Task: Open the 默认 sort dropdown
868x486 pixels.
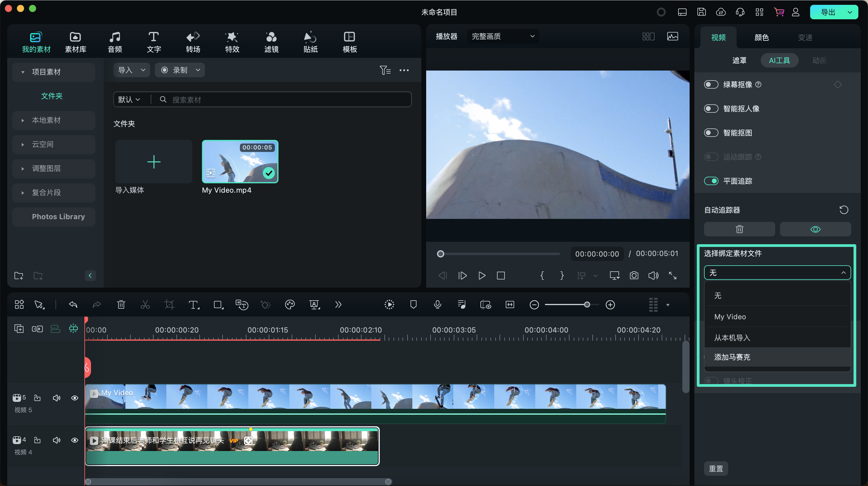Action: point(129,99)
